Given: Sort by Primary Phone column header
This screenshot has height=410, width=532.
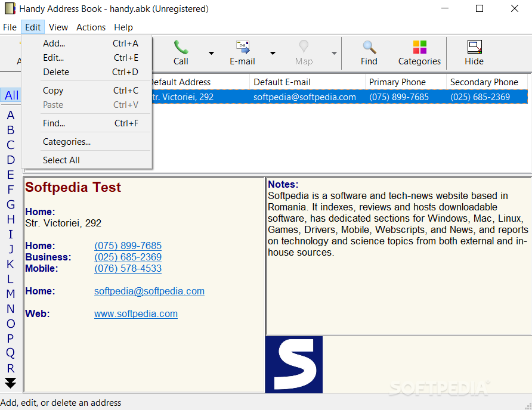Looking at the screenshot, I should click(x=406, y=82).
